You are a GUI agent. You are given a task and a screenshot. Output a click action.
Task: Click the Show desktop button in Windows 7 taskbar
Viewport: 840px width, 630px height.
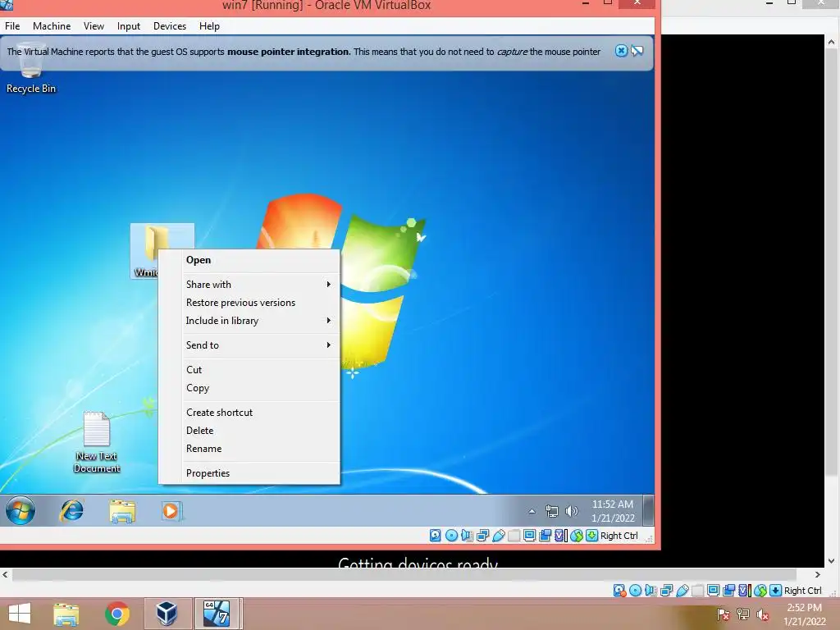click(648, 510)
